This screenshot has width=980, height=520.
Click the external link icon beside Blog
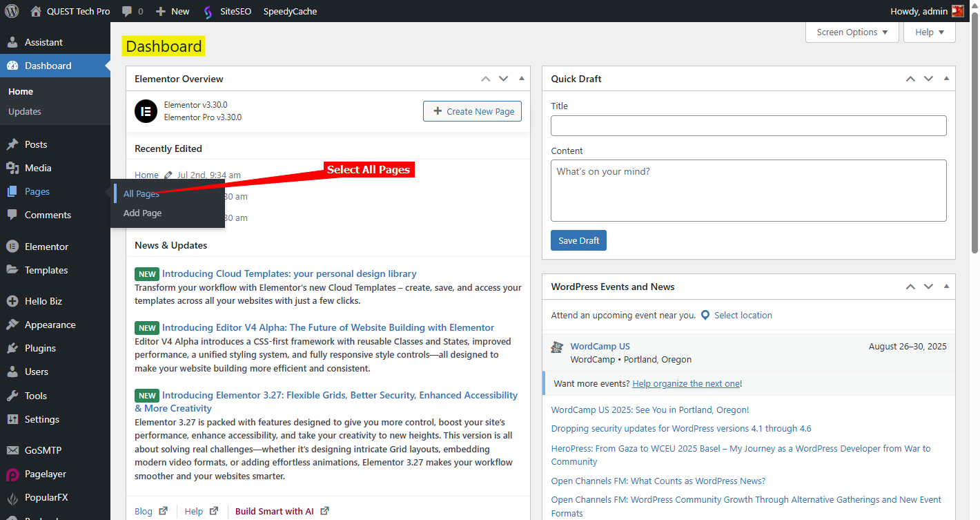point(164,511)
